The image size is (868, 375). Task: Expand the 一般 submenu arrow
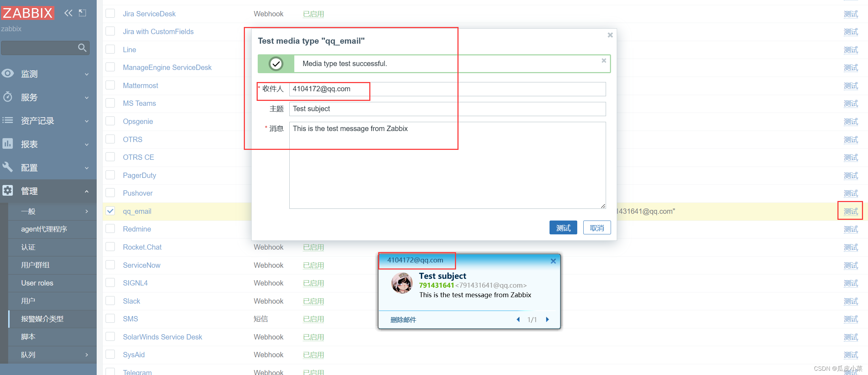87,211
